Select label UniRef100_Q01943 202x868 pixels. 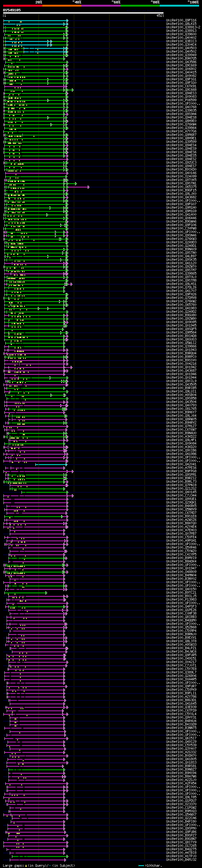point(181,350)
